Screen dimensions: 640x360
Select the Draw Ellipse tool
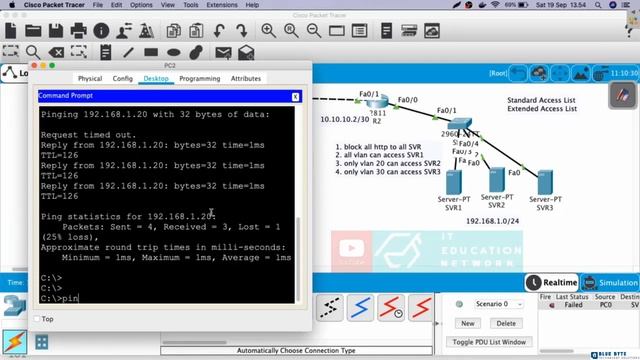173,52
